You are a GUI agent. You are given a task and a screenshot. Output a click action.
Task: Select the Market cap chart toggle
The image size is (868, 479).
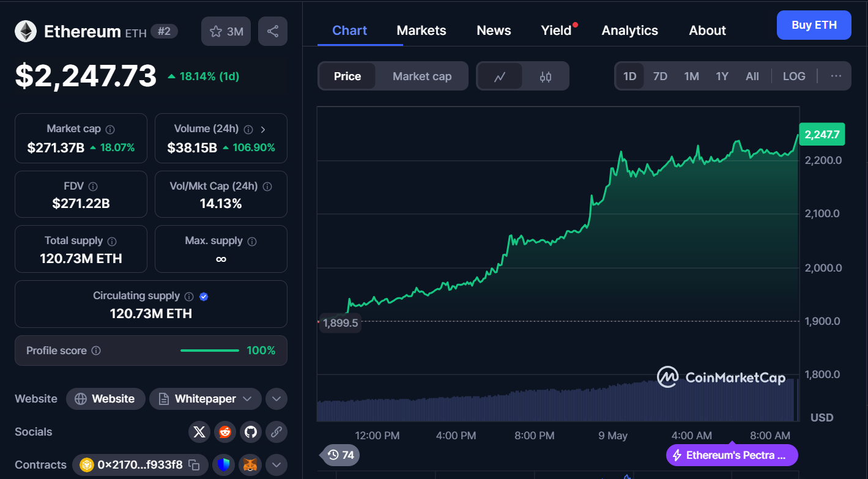coord(422,76)
